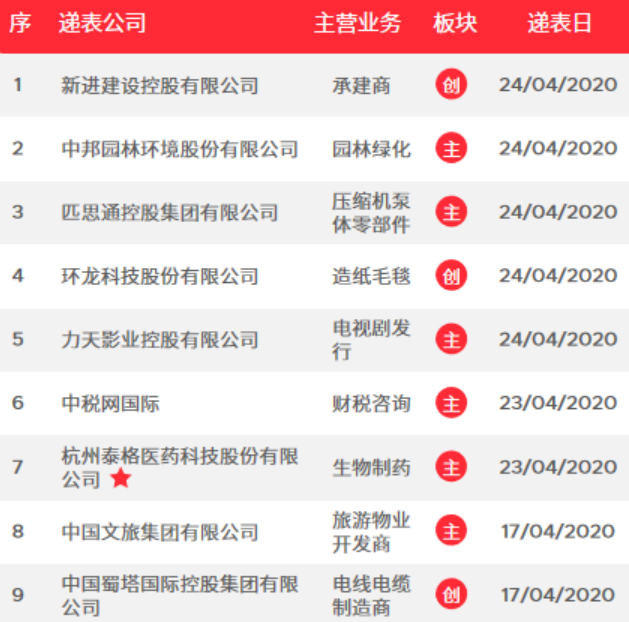Click the business cell 生物制药
This screenshot has height=622, width=629.
click(371, 468)
